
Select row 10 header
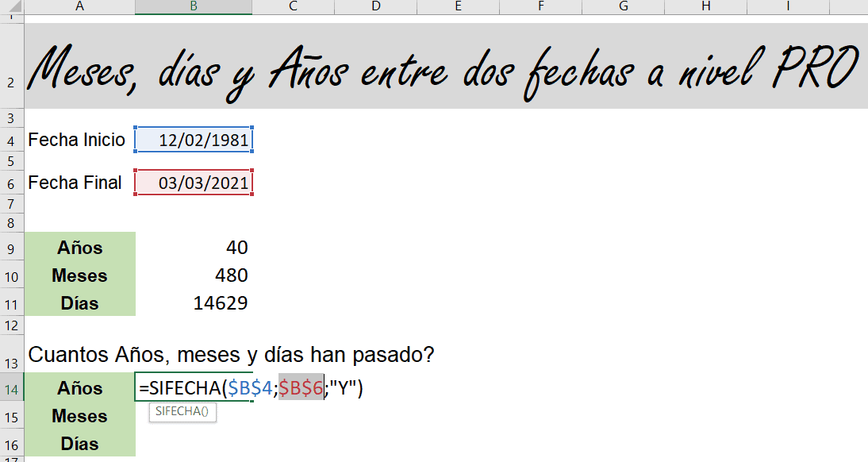tap(12, 275)
